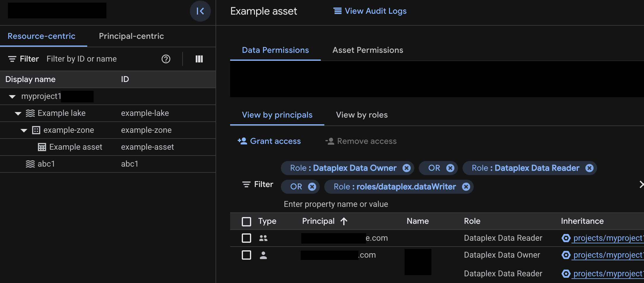The height and width of the screenshot is (283, 644).
Task: Switch to the View by roles tab
Action: 362,115
